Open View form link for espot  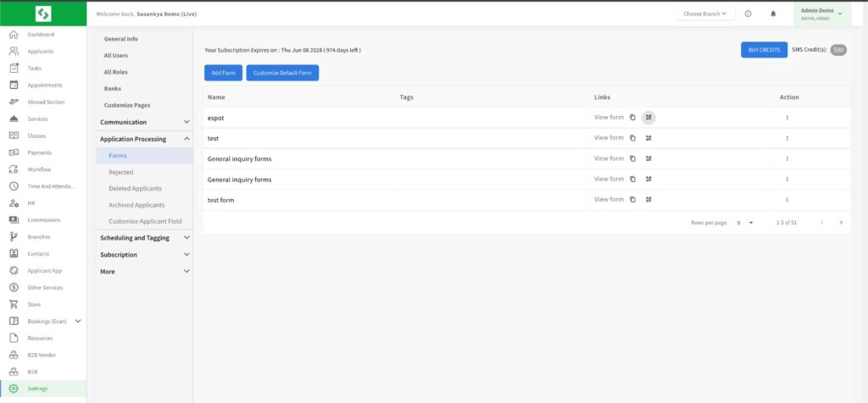[609, 118]
